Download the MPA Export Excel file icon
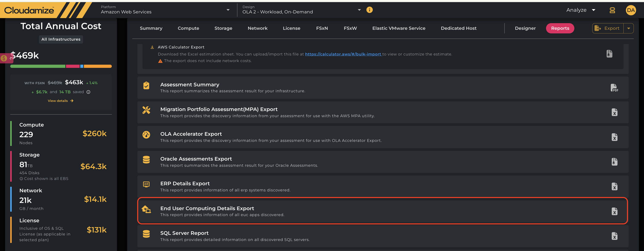The height and width of the screenshot is (251, 644). [x=614, y=112]
